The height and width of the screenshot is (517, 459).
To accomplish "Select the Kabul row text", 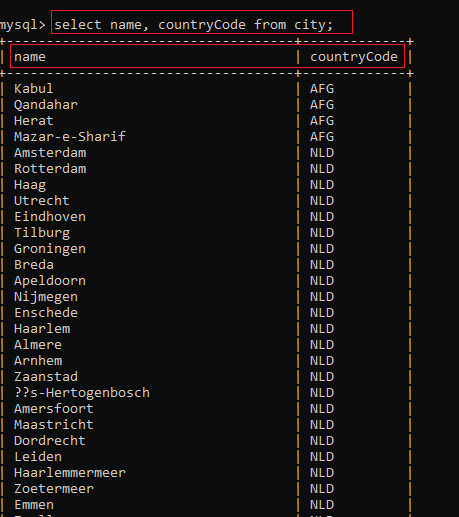I will tap(34, 89).
